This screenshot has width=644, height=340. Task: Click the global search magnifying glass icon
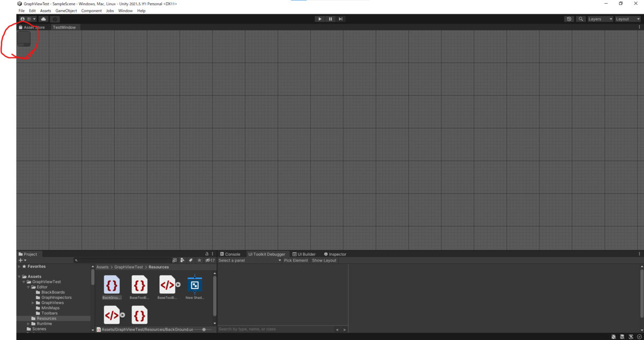point(581,19)
